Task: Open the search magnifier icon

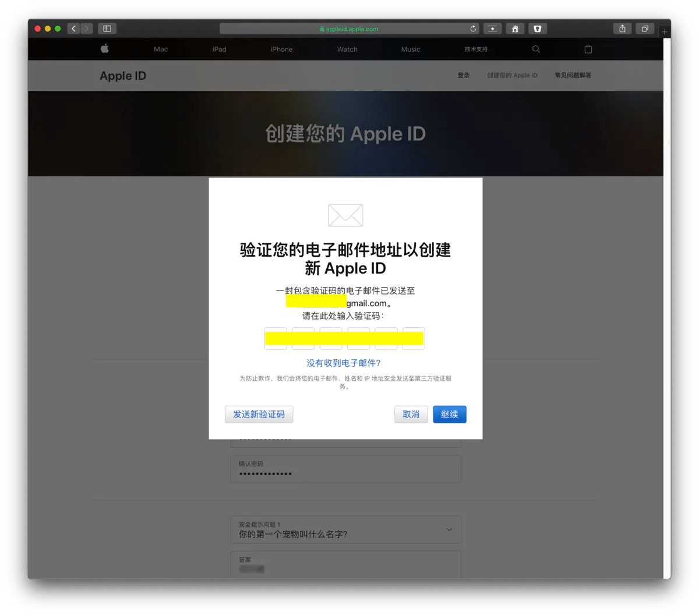Action: 536,49
